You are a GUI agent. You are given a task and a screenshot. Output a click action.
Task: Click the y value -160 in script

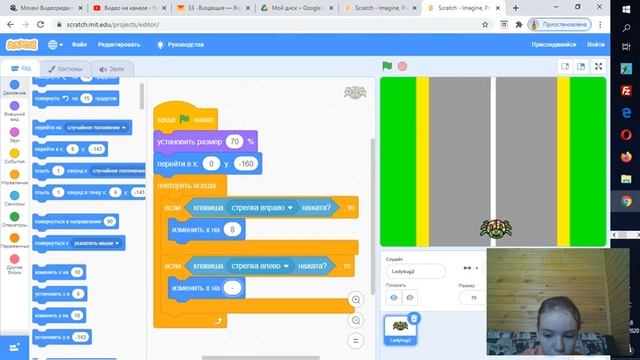pos(246,164)
